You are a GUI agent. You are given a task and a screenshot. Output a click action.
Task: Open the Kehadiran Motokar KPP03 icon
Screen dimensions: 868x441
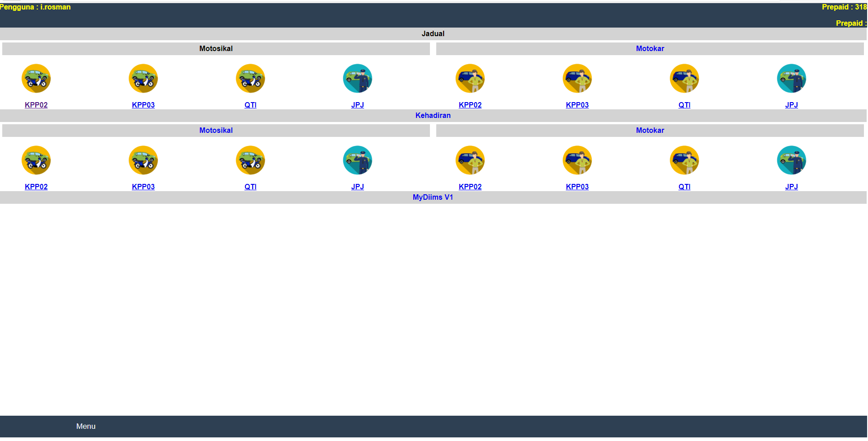[x=577, y=160]
